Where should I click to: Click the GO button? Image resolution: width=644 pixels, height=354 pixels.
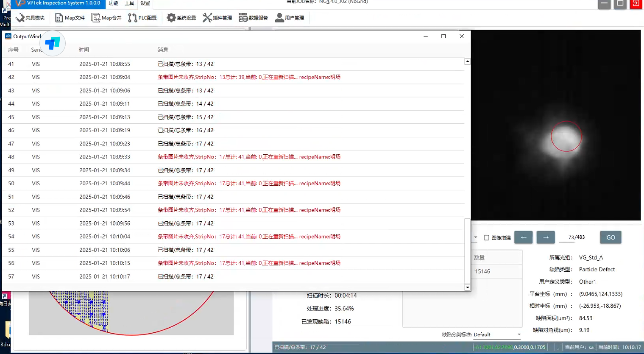pyautogui.click(x=611, y=237)
